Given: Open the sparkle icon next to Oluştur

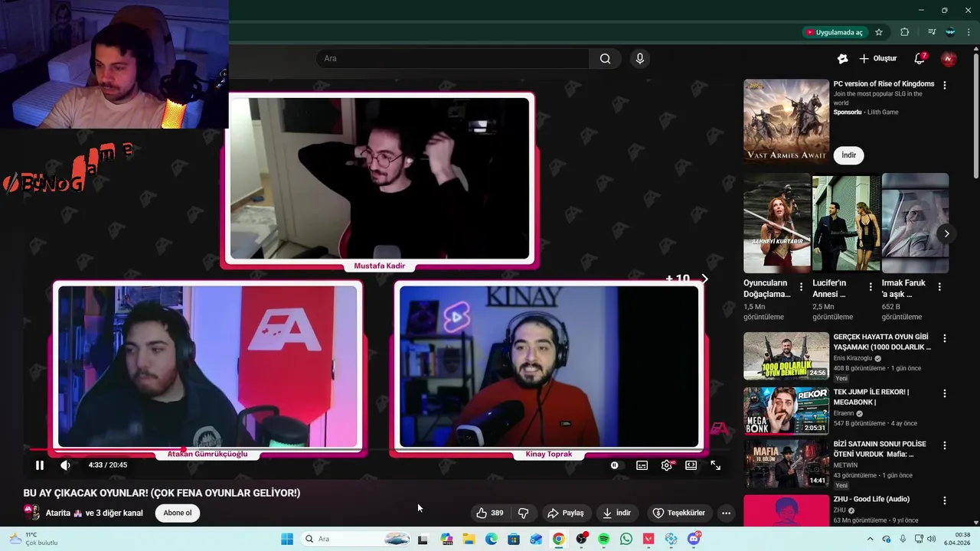Looking at the screenshot, I should click(842, 58).
